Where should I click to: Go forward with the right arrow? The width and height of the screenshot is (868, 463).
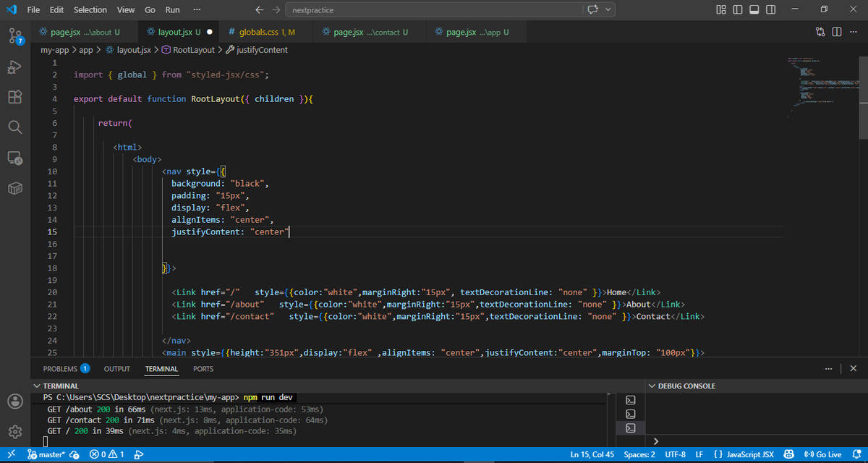276,10
